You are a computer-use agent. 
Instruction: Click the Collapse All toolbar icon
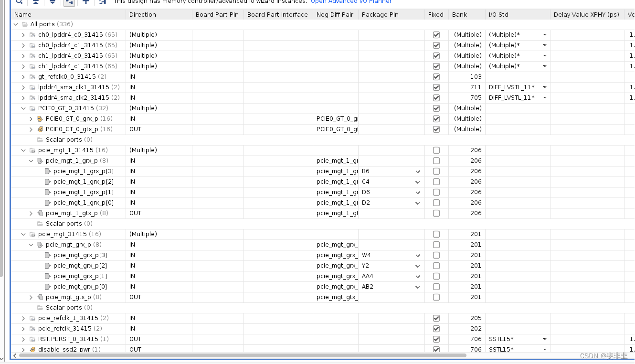click(x=36, y=2)
